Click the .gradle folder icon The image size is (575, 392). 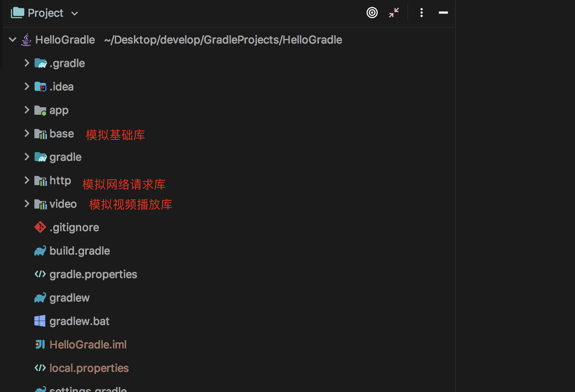click(40, 63)
